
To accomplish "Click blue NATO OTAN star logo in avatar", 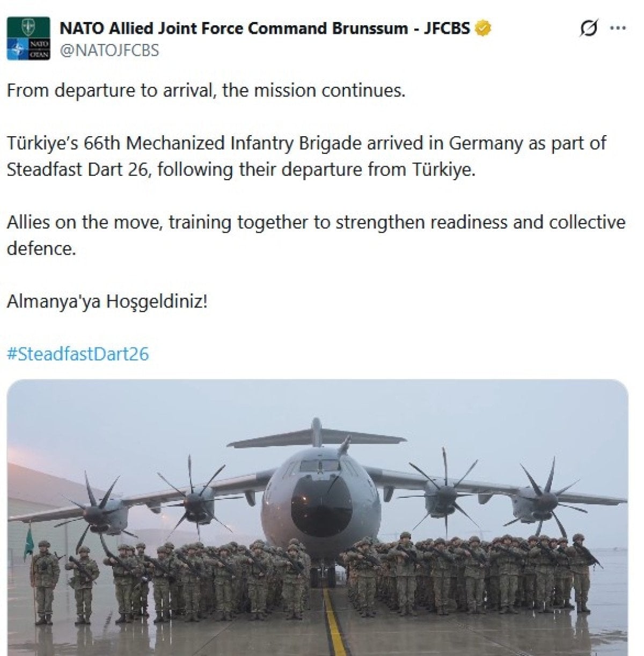I will pyautogui.click(x=18, y=50).
